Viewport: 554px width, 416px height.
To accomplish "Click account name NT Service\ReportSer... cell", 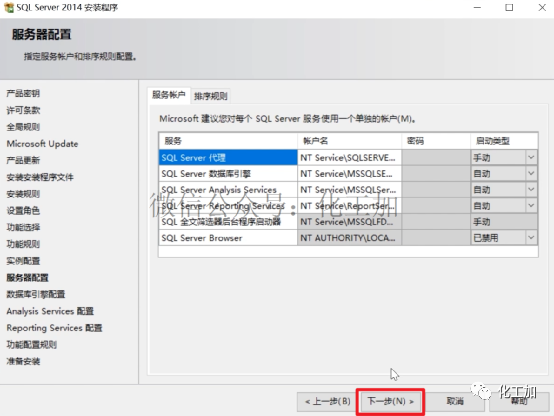I will tap(349, 206).
